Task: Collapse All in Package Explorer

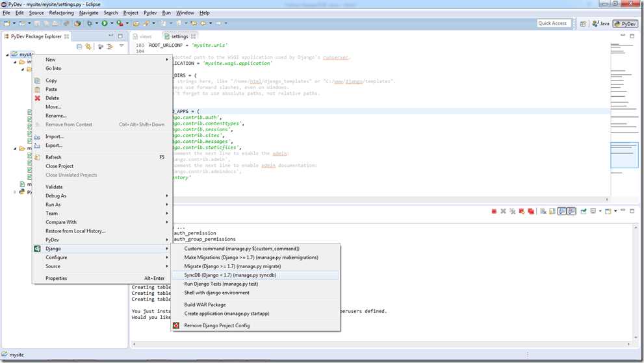Action: point(79,47)
